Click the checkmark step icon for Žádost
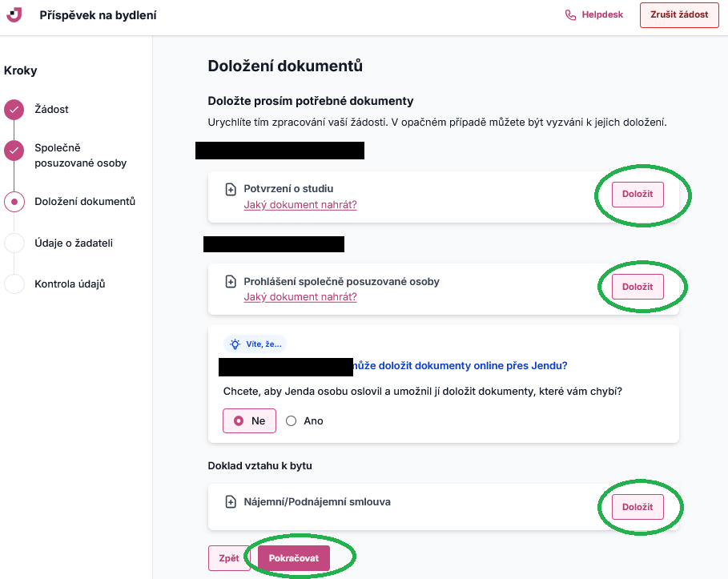Viewport: 728px width, 579px height. click(14, 110)
